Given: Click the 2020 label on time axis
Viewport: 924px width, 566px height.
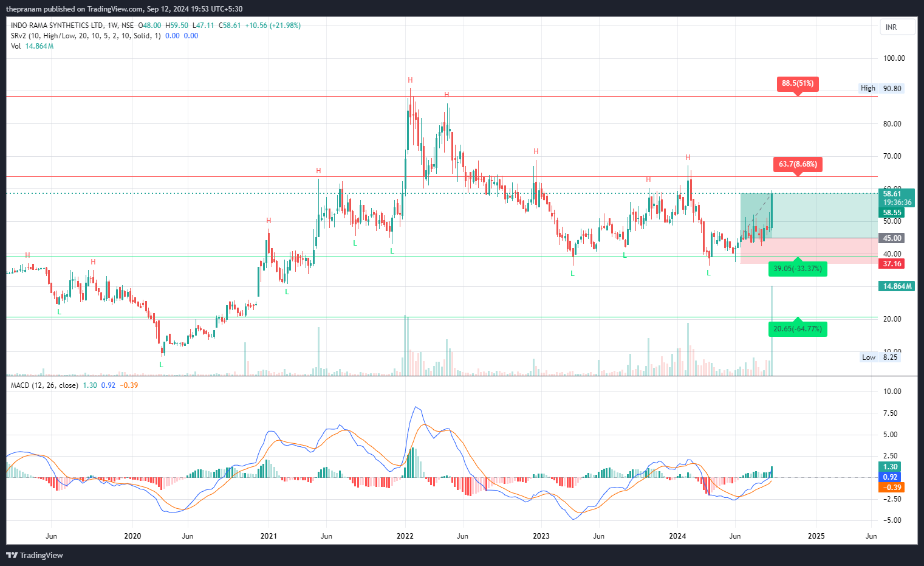Looking at the screenshot, I should tap(132, 536).
